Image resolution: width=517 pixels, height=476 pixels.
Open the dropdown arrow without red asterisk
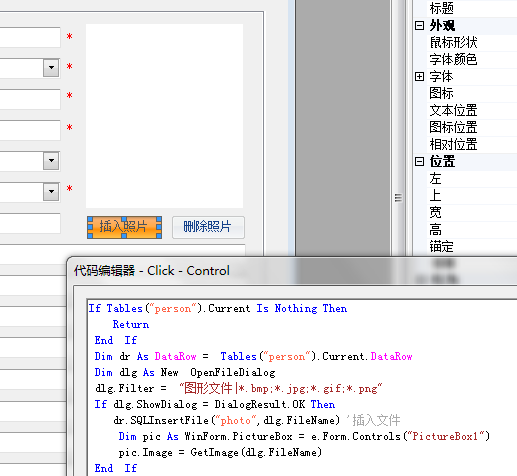pyautogui.click(x=51, y=161)
